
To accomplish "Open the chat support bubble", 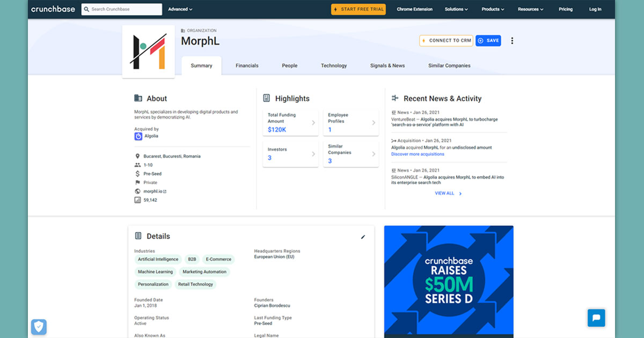I will pyautogui.click(x=596, y=318).
